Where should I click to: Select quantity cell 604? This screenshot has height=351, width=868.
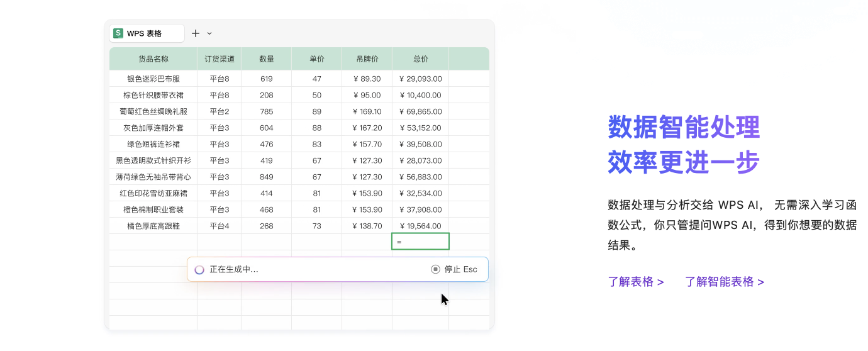coord(267,128)
